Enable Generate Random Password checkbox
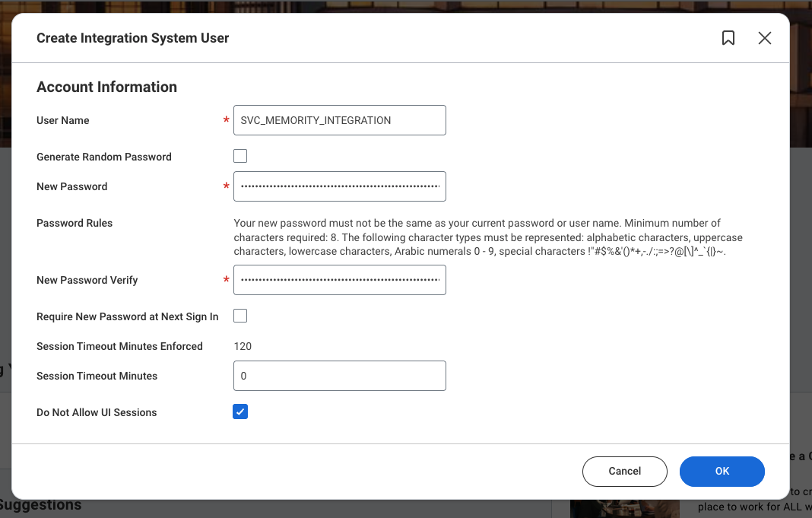The image size is (812, 518). [x=240, y=156]
